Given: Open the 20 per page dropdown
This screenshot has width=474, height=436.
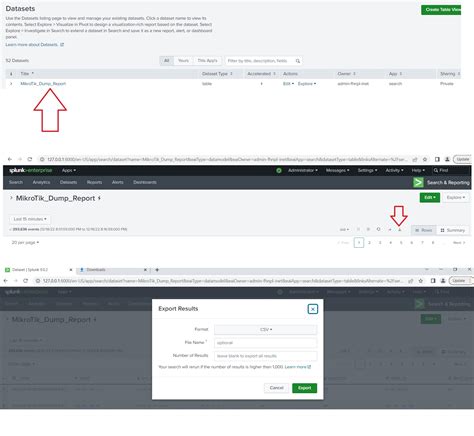Looking at the screenshot, I should coord(25,242).
